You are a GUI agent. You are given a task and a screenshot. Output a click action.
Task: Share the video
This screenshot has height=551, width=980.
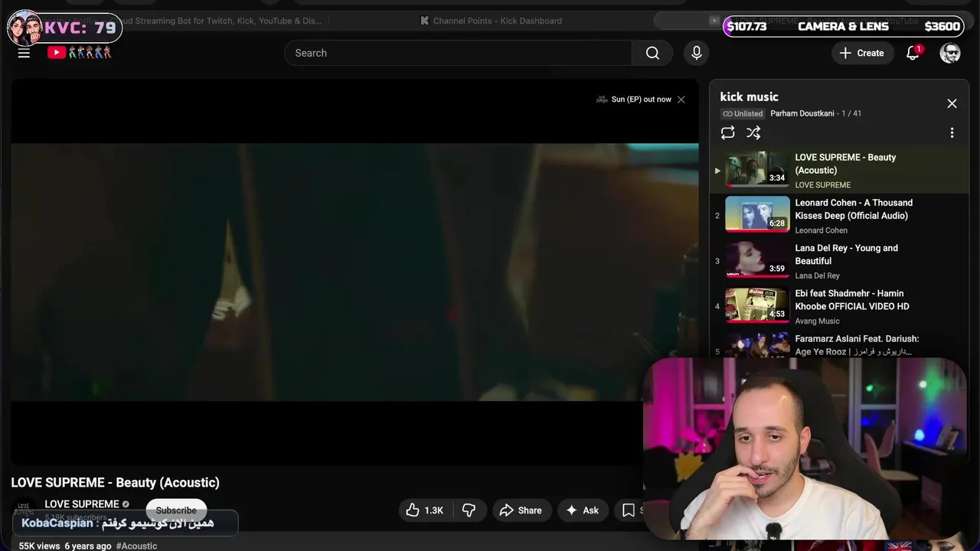pos(521,510)
